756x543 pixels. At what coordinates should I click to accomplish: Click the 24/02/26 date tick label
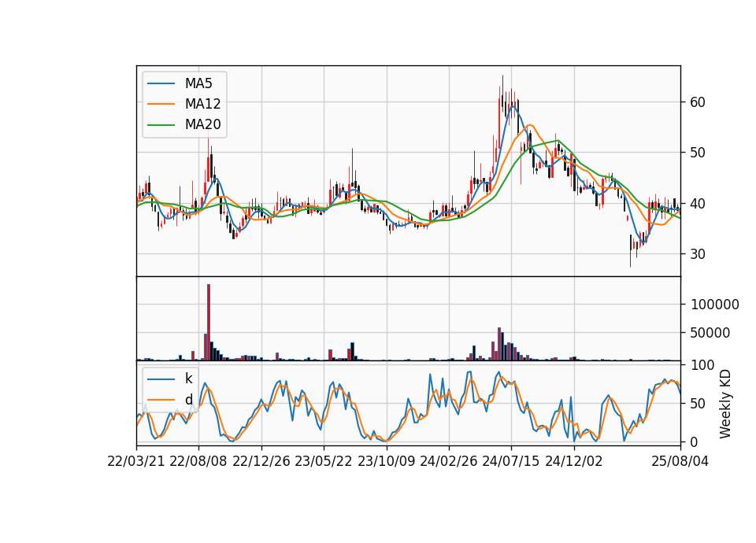449,461
